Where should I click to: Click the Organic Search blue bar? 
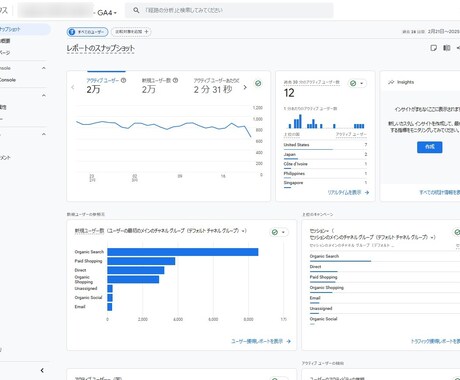(x=183, y=252)
